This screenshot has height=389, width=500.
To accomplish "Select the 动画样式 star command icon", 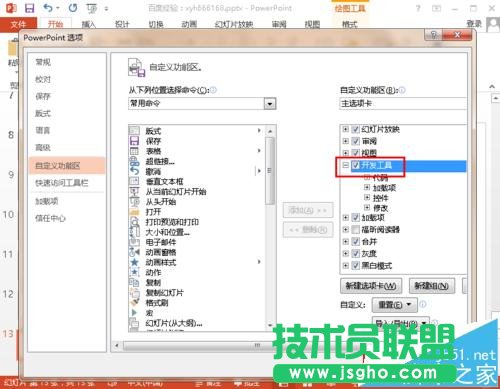I will (134, 262).
